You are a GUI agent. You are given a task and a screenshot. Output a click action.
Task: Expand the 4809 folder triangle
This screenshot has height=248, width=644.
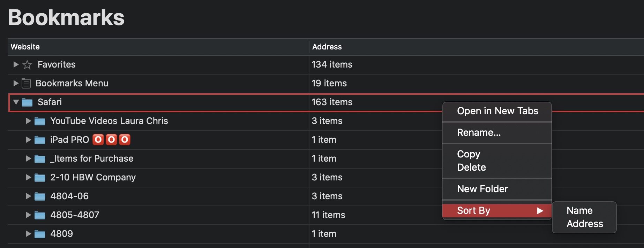(x=29, y=234)
